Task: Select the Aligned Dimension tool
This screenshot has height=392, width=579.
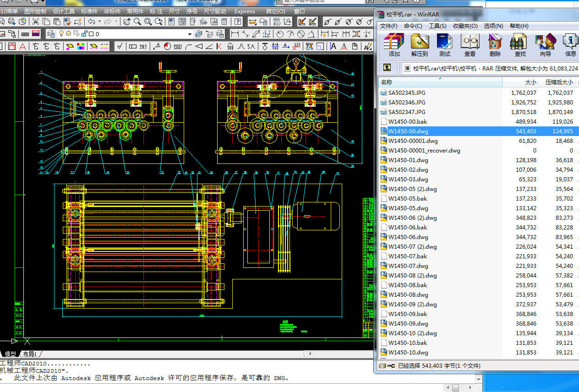Action: coord(246,34)
